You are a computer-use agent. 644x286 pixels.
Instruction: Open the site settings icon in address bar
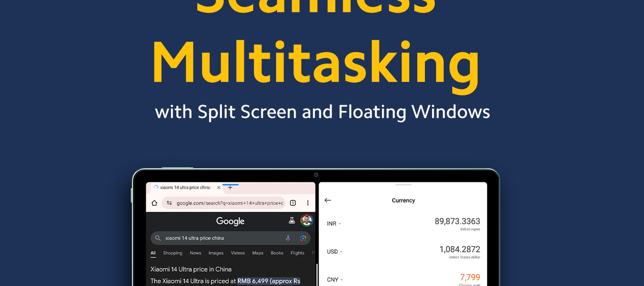tap(169, 203)
